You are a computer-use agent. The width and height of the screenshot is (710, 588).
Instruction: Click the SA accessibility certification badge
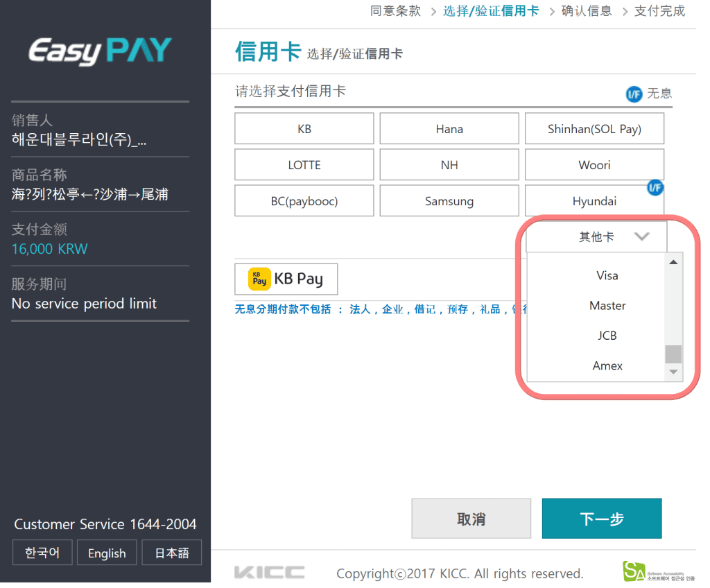(659, 571)
